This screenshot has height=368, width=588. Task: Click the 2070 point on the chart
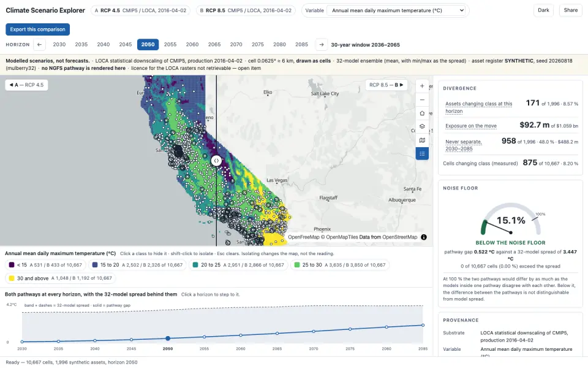[x=314, y=331]
